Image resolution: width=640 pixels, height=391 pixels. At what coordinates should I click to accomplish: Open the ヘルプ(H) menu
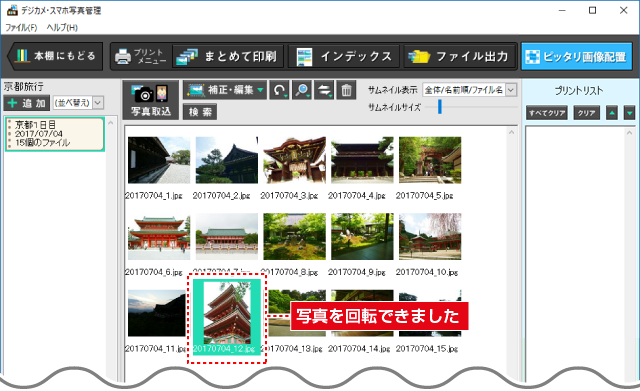pos(62,27)
